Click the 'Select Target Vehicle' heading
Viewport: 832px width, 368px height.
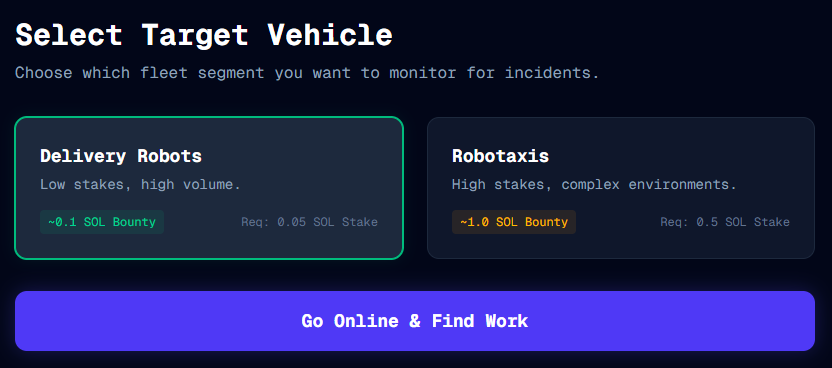[204, 36]
